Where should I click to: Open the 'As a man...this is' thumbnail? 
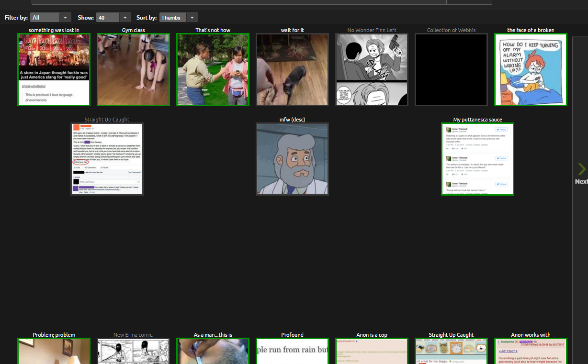(x=213, y=351)
